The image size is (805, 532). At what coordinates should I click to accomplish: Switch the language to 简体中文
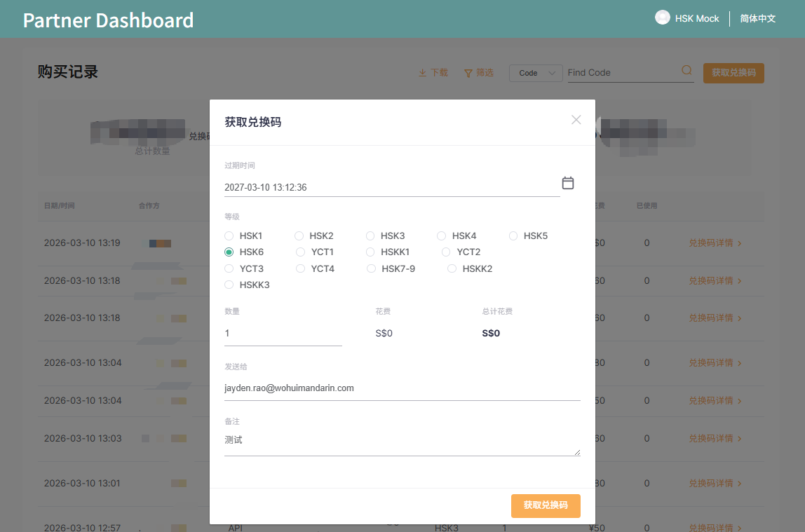click(757, 18)
